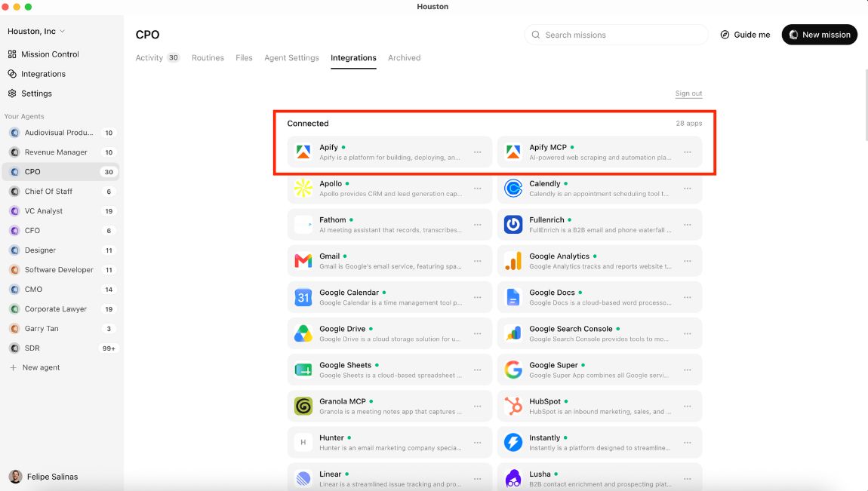Select the SDR agent
868x491 pixels.
(61, 348)
